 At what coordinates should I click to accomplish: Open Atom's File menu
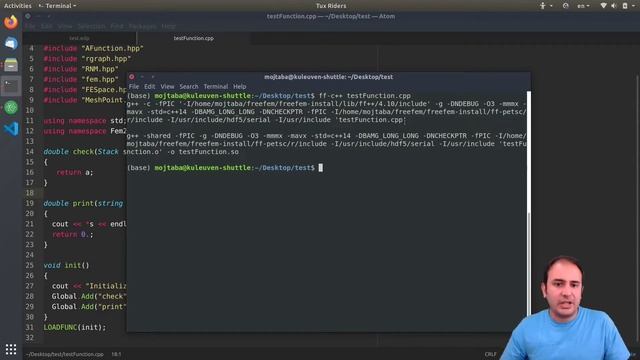[x=30, y=26]
